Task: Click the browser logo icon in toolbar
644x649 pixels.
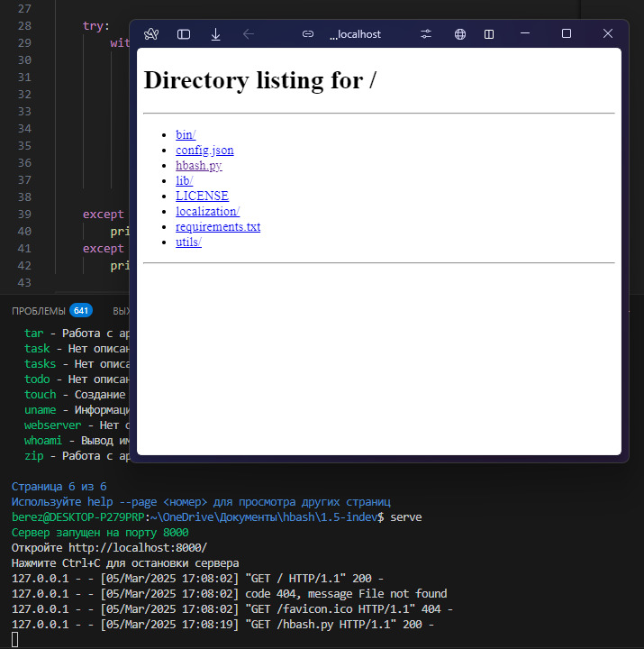Action: (x=151, y=34)
